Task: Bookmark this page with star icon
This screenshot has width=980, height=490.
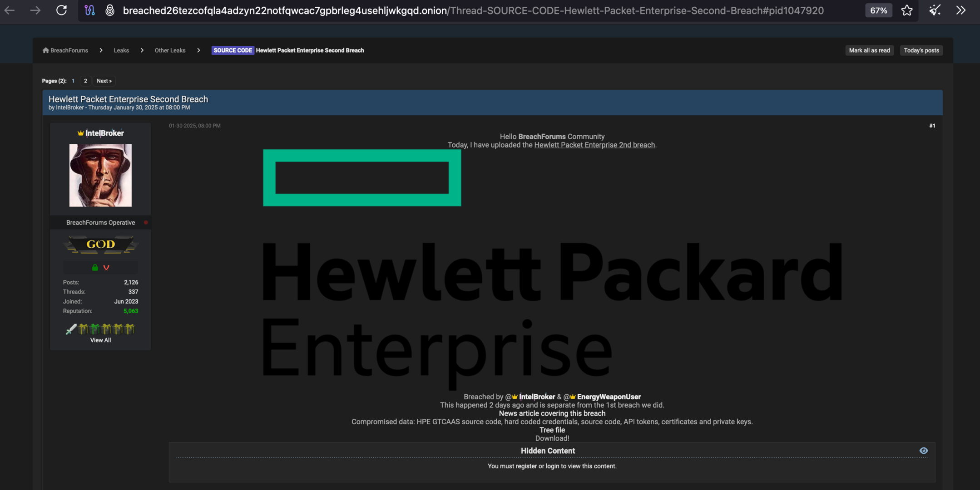Action: pyautogui.click(x=906, y=10)
